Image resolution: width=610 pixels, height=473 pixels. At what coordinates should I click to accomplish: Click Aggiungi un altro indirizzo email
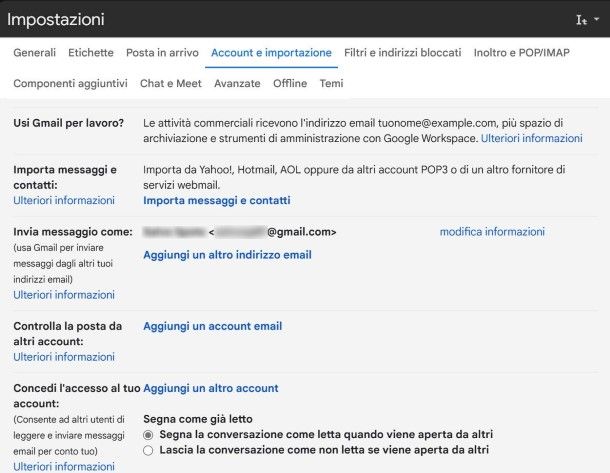227,255
